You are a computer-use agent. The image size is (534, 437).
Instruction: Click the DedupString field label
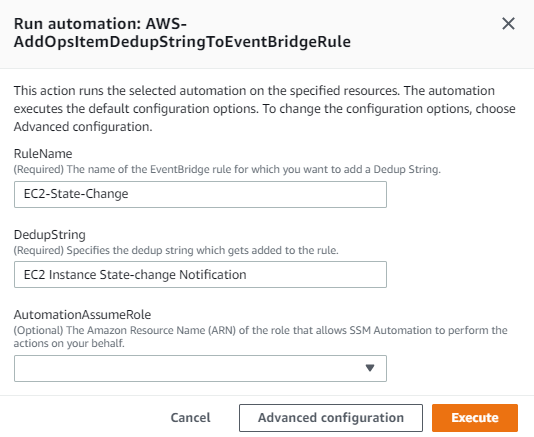click(50, 234)
